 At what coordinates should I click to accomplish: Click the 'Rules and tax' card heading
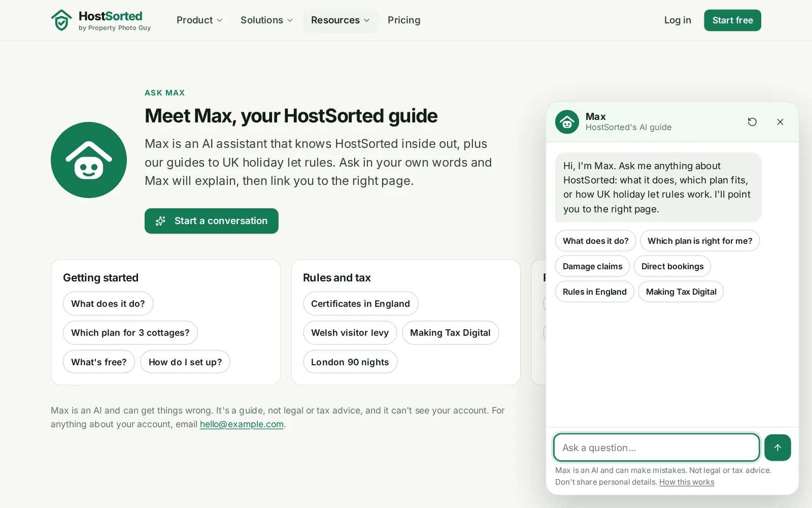click(337, 278)
